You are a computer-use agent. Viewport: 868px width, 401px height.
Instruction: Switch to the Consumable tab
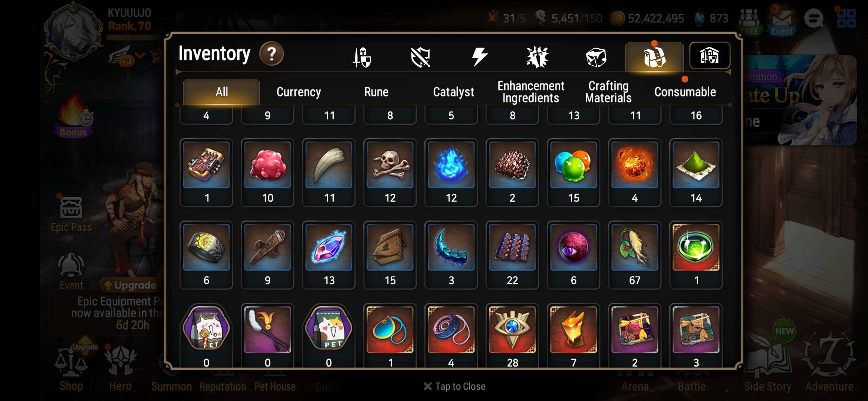[685, 92]
